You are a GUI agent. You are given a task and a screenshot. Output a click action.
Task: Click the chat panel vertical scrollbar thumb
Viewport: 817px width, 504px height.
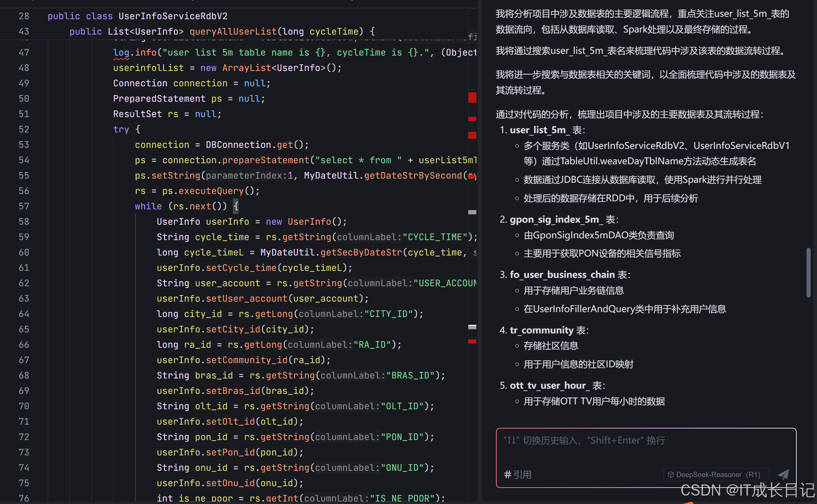pyautogui.click(x=808, y=273)
